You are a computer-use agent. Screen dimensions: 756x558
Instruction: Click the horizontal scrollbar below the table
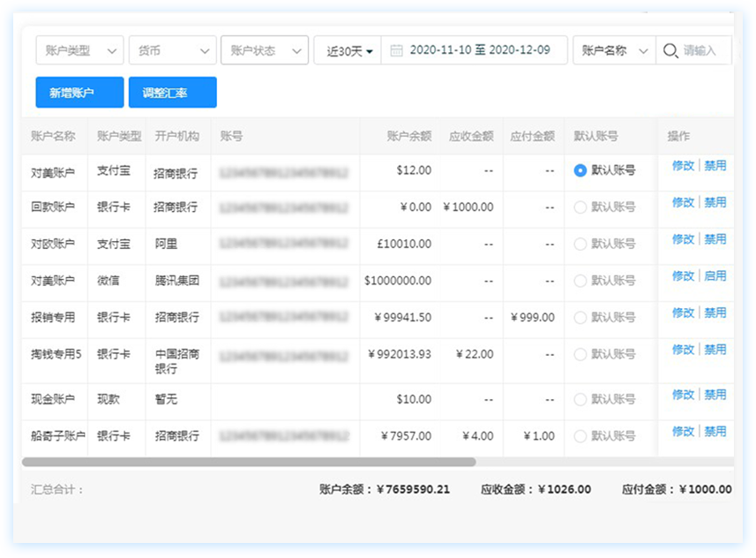(x=249, y=462)
